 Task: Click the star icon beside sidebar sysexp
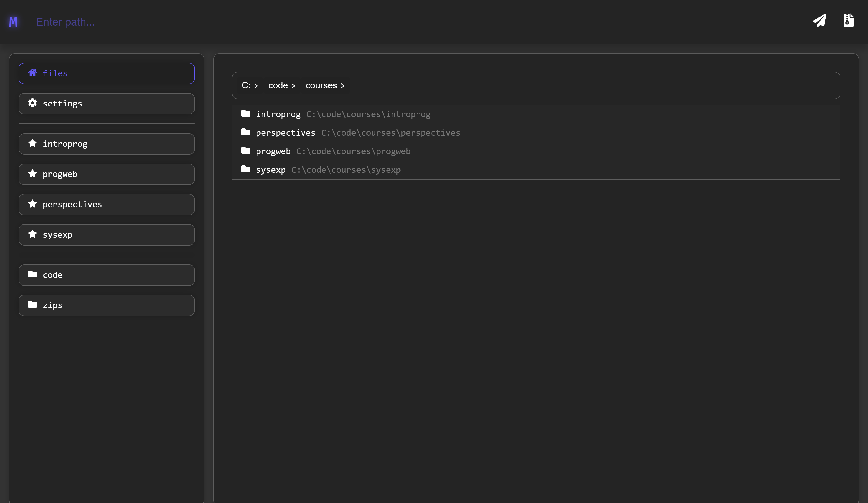click(32, 234)
